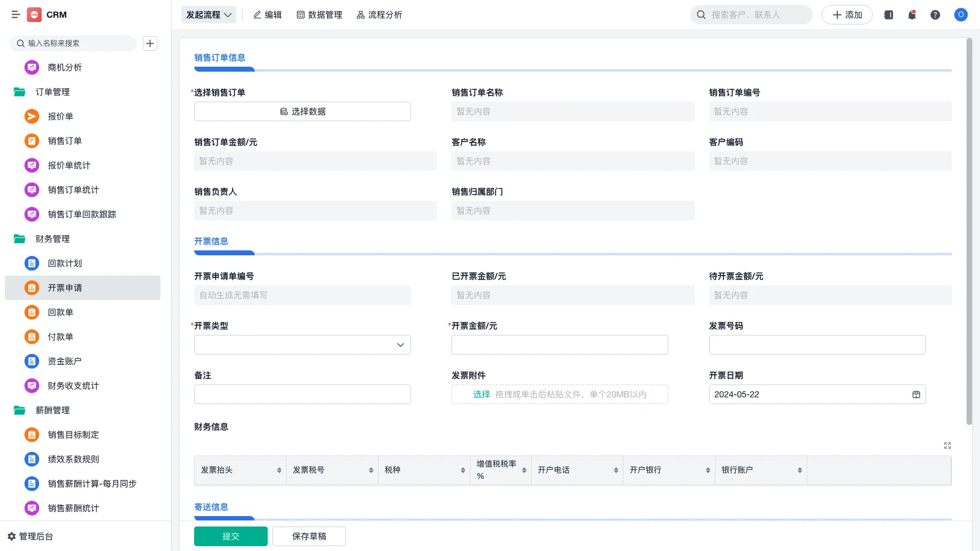Viewport: 980px width, 551px height.
Task: Click the plus icon beside the sidebar search
Action: [150, 43]
